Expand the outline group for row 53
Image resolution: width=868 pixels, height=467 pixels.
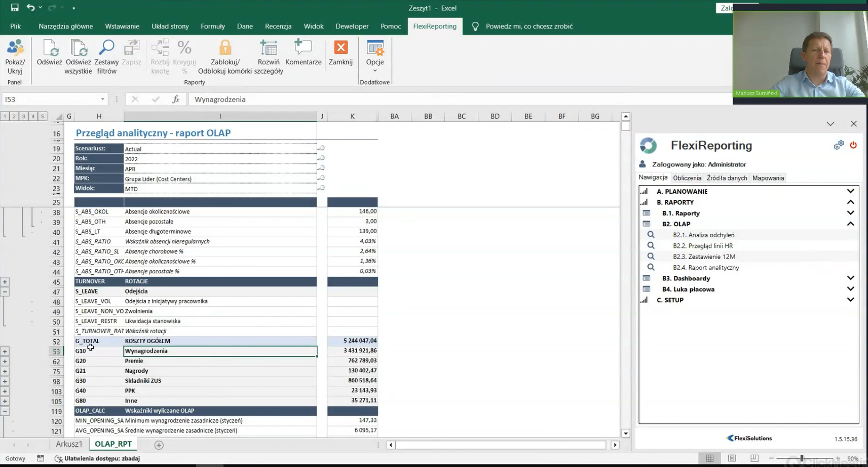pos(5,351)
